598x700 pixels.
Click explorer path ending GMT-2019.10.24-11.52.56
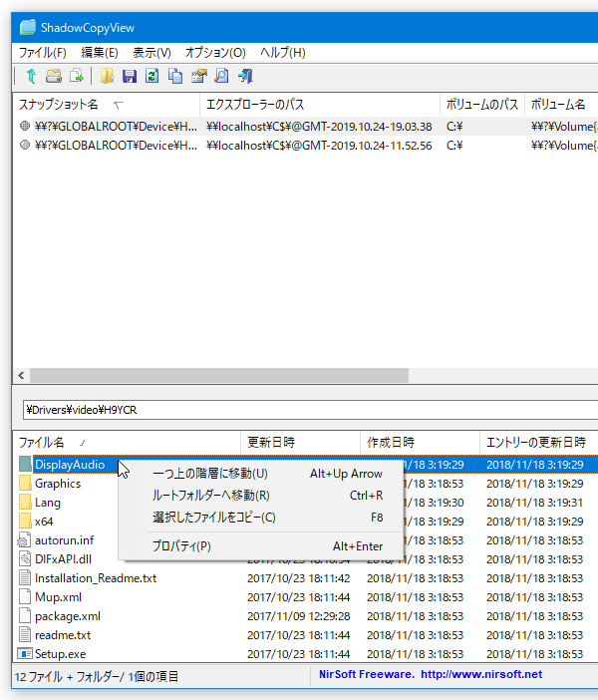319,146
